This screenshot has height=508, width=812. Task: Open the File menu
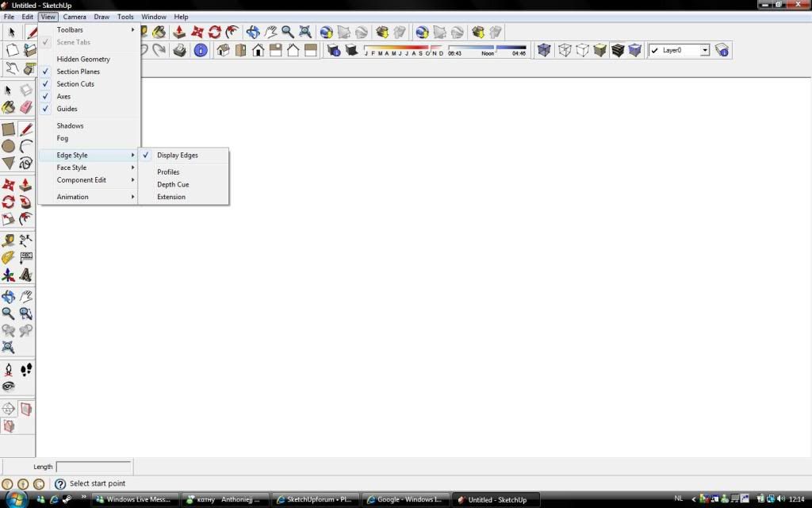[x=10, y=17]
